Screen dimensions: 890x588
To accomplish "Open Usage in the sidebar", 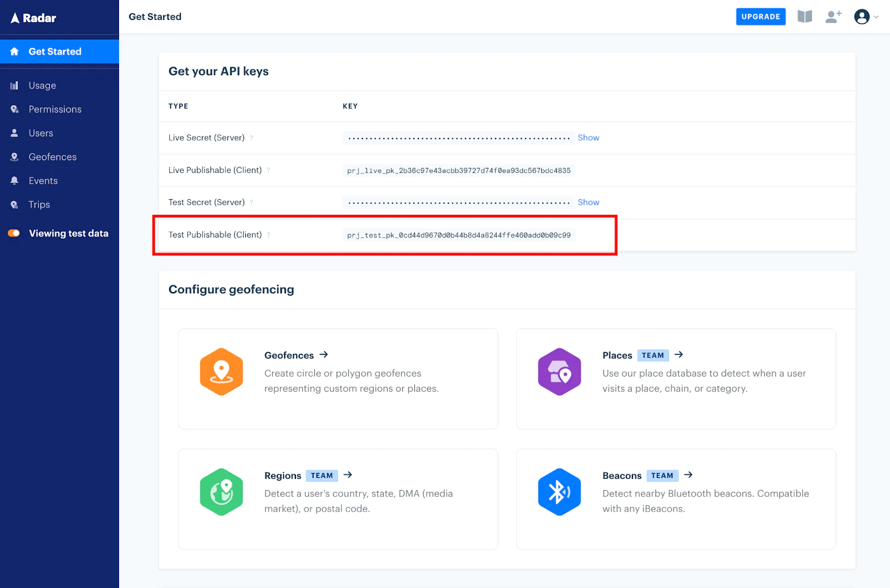I will pyautogui.click(x=42, y=86).
